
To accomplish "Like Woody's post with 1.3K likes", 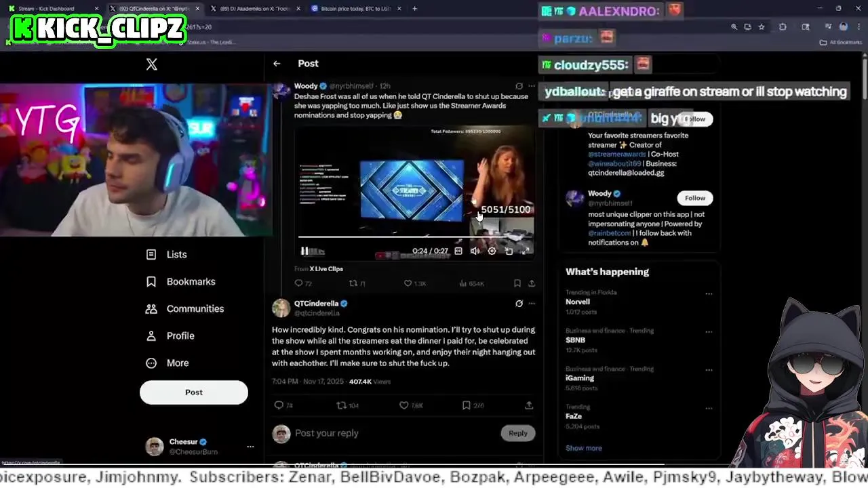I will pyautogui.click(x=414, y=283).
